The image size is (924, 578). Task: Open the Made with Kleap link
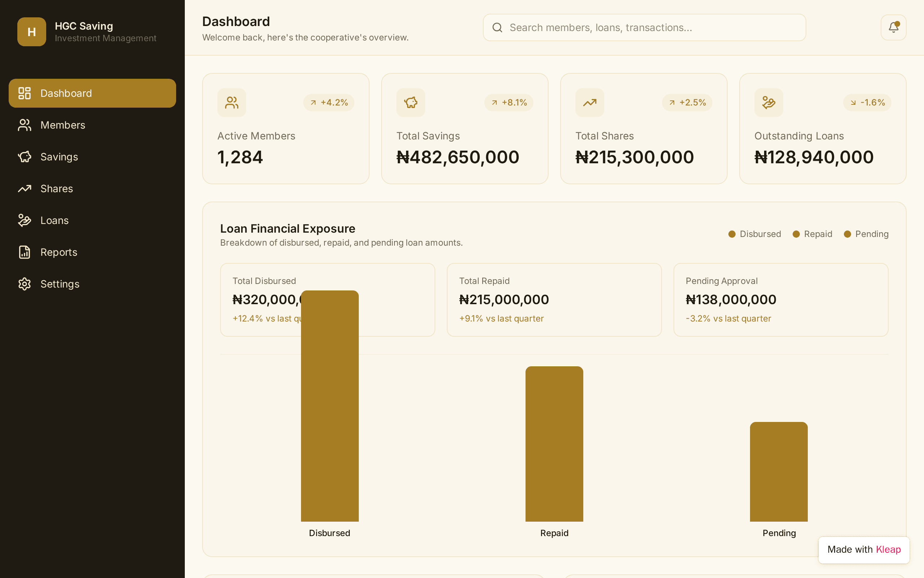[864, 550]
